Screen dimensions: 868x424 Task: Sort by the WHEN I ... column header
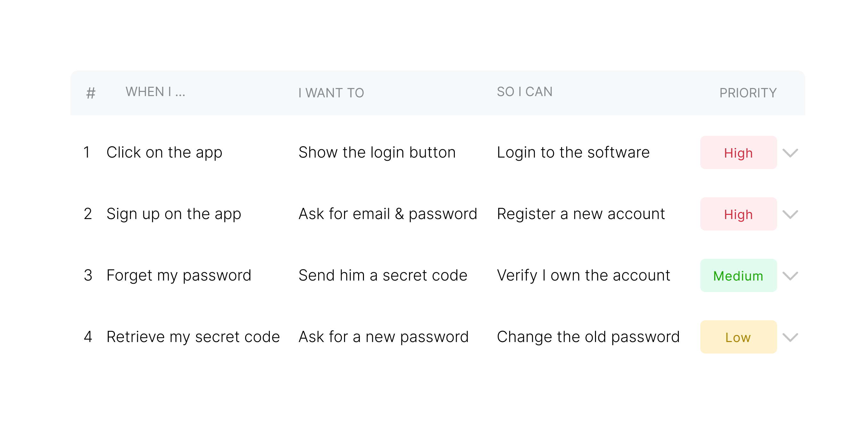(x=155, y=92)
